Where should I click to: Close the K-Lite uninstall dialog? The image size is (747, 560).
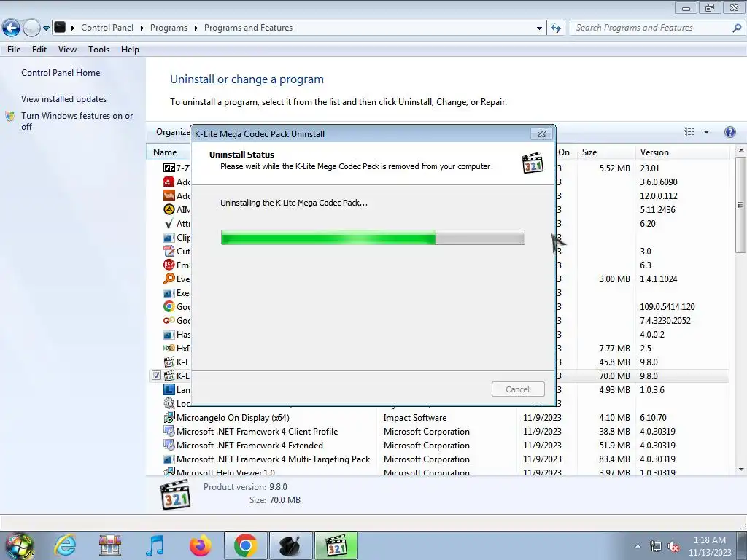[x=542, y=134]
